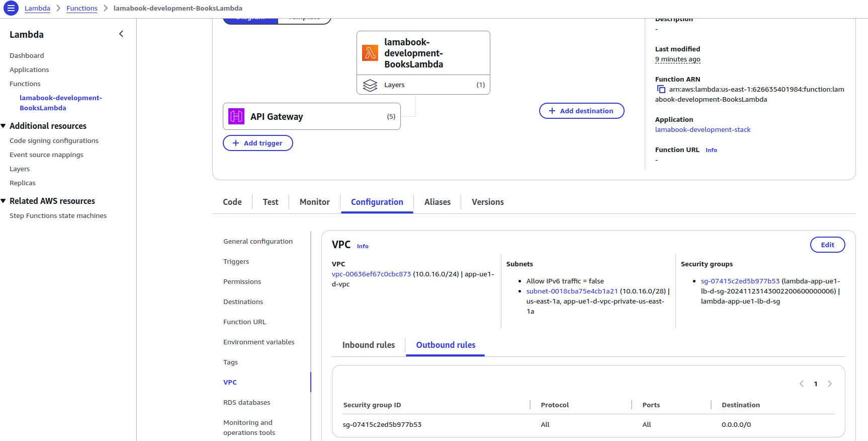Image resolution: width=868 pixels, height=441 pixels.
Task: Open Monitoring and operations tools section
Action: click(249, 427)
